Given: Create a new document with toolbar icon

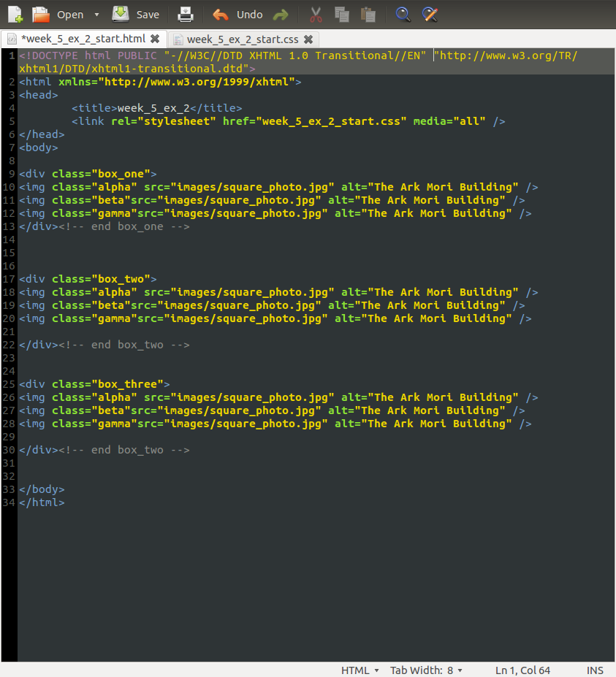Looking at the screenshot, I should (15, 14).
